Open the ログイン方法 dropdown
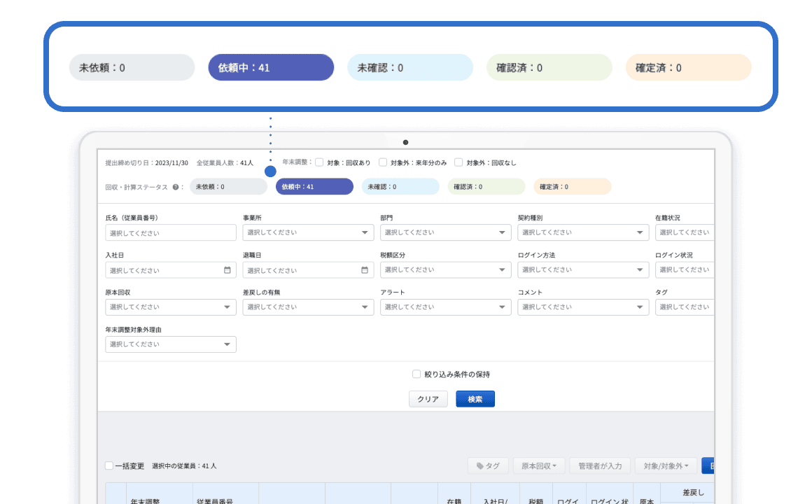 pyautogui.click(x=583, y=270)
